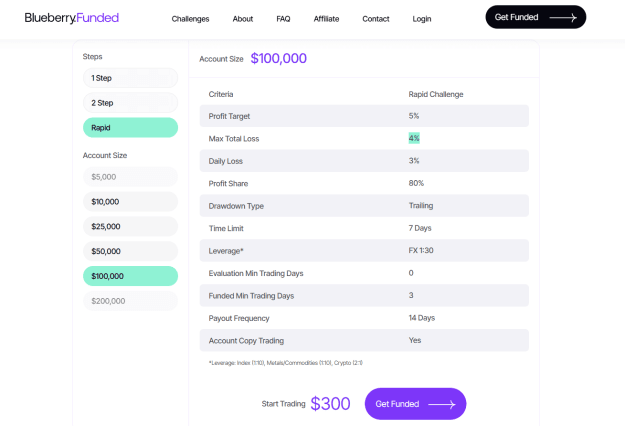This screenshot has width=625, height=426.
Task: Click arrow icon in purple Get Funded button
Action: 442,404
